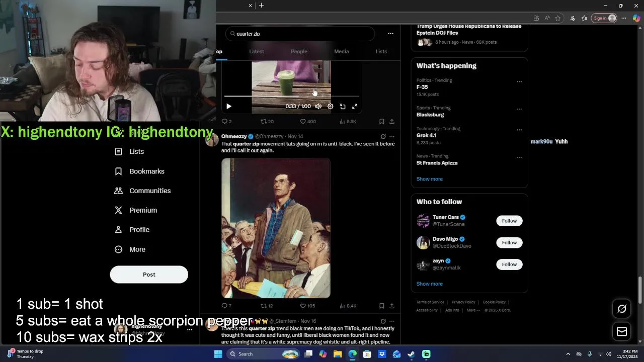The image size is (644, 362).
Task: Like Ohmeezzy's post with 105 likes
Action: pyautogui.click(x=307, y=306)
